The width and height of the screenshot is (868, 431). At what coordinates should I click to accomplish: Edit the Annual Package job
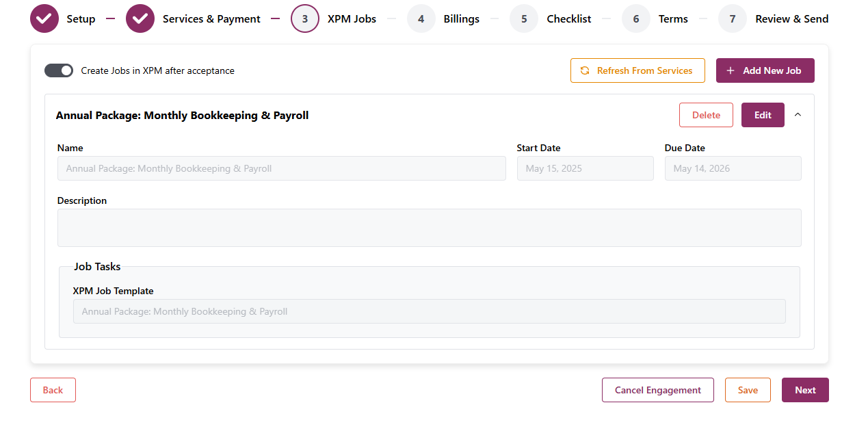(x=763, y=115)
